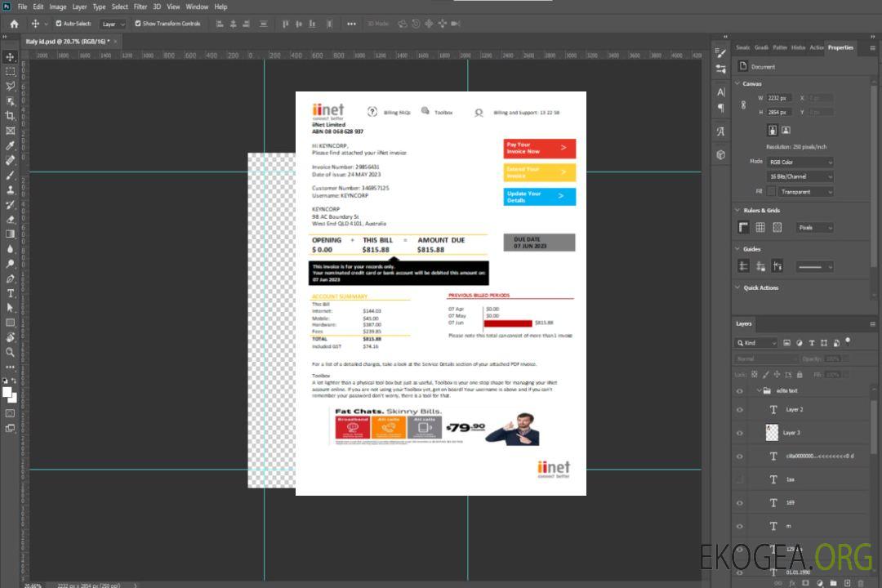Hide the Layer 3 layer
882x588 pixels.
tap(739, 433)
